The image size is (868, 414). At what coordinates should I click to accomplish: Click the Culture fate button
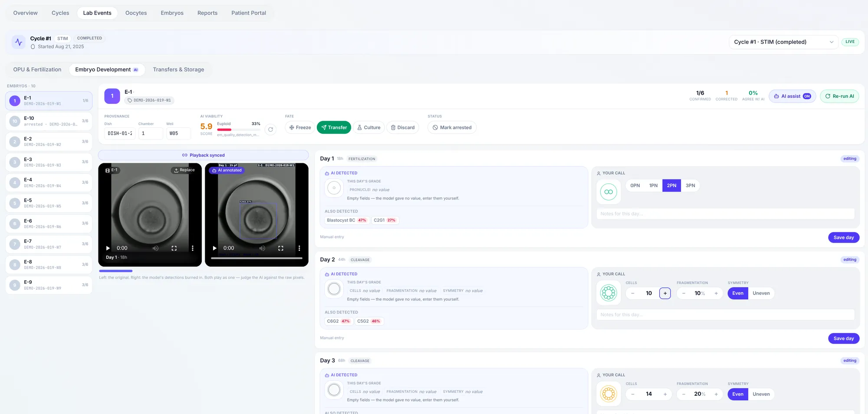tap(369, 127)
